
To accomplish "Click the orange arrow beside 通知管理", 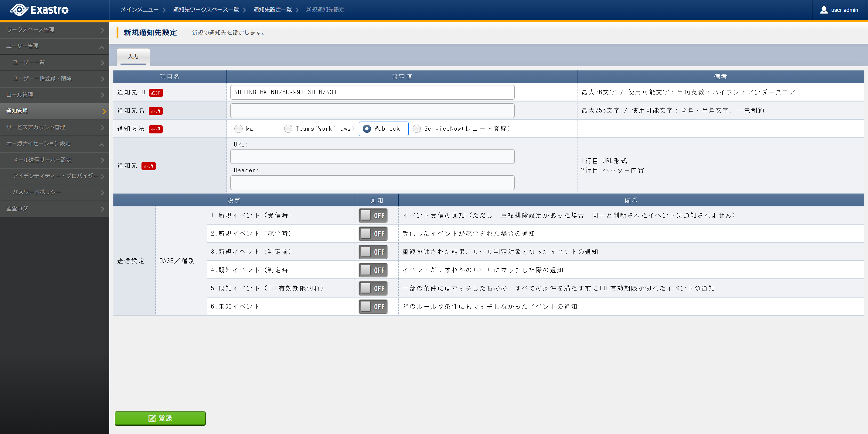I will pos(104,111).
